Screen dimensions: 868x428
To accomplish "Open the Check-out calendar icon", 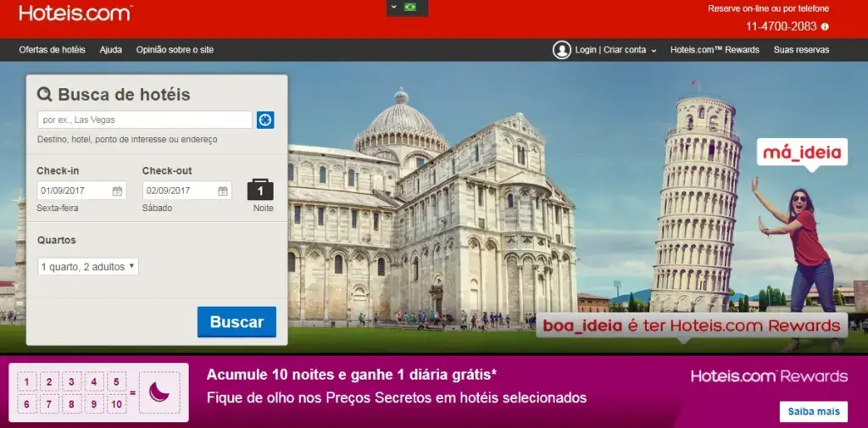I will [x=223, y=191].
